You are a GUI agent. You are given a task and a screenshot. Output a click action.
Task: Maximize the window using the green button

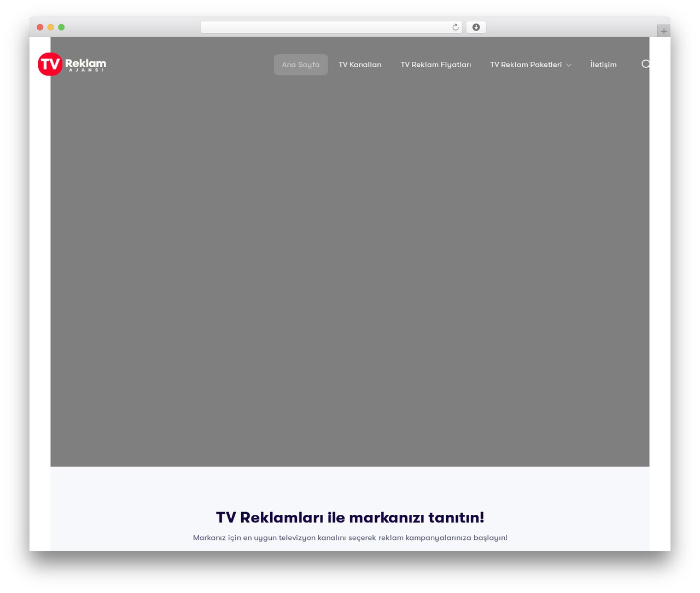coord(61,27)
